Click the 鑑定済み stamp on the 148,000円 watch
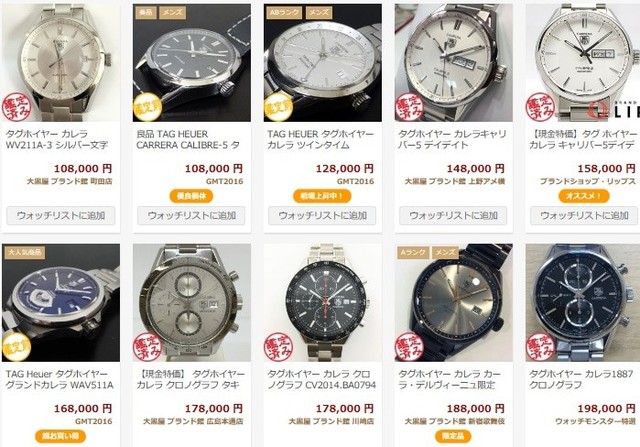 pos(409,107)
